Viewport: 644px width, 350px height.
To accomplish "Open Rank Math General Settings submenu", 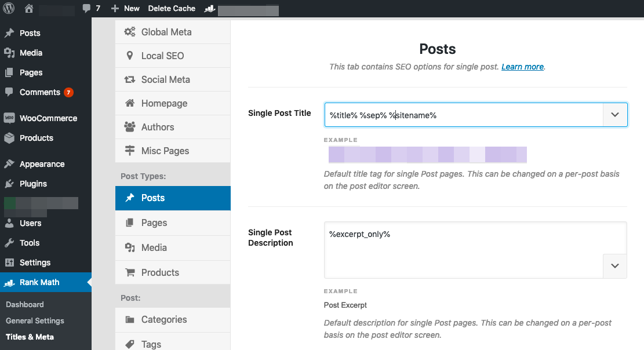I will coord(35,321).
